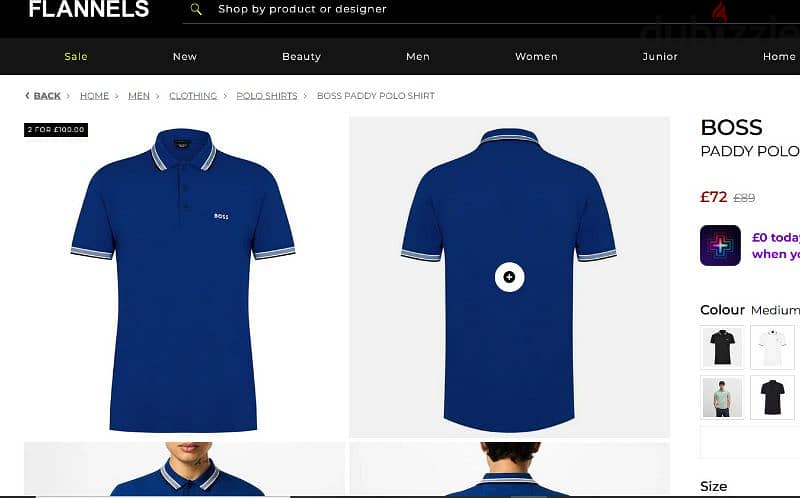This screenshot has width=800, height=498.
Task: Click the Flannels logo
Action: (89, 9)
